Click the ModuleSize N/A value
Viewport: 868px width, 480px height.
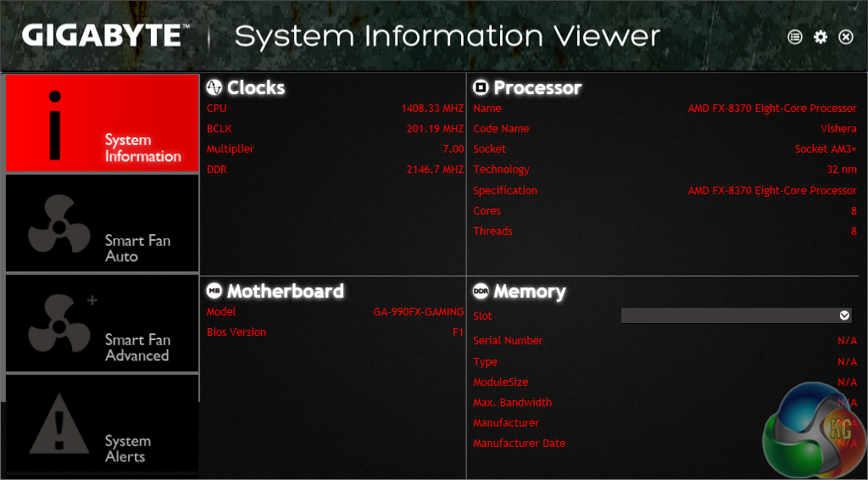[x=847, y=382]
